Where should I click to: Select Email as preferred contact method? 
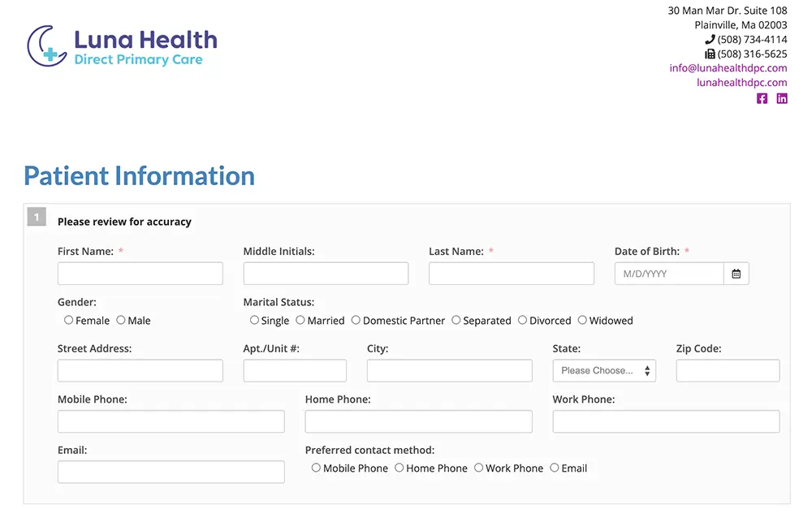(554, 468)
